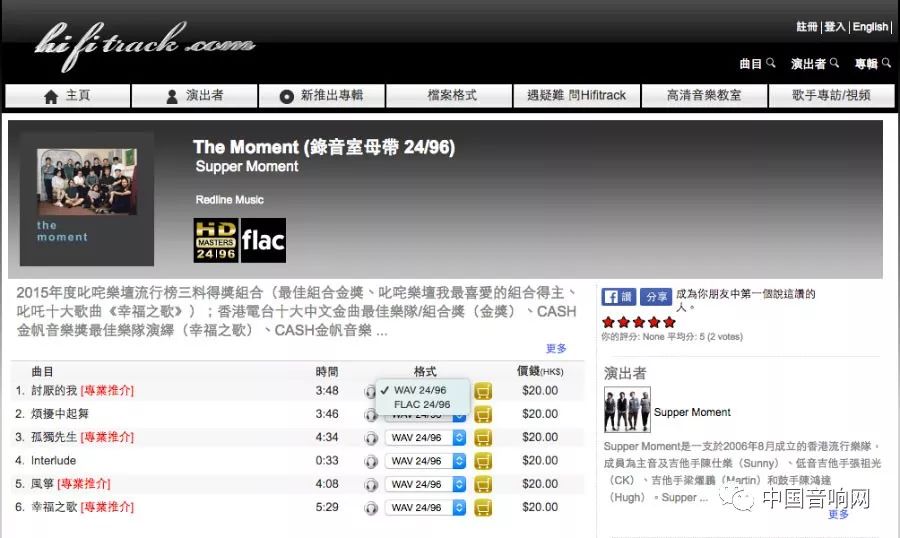Click the 曲目 search label in header
Viewport: 900px width, 538px height.
751,64
